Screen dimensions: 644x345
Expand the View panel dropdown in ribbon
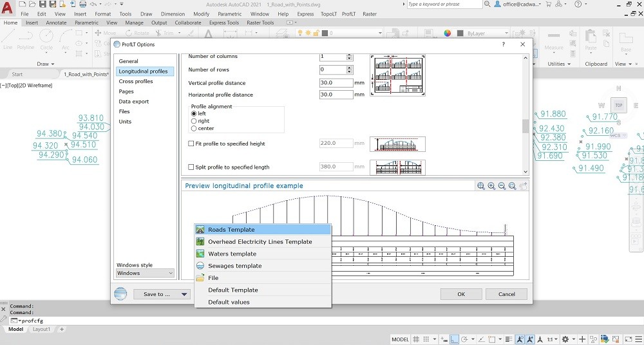[623, 64]
